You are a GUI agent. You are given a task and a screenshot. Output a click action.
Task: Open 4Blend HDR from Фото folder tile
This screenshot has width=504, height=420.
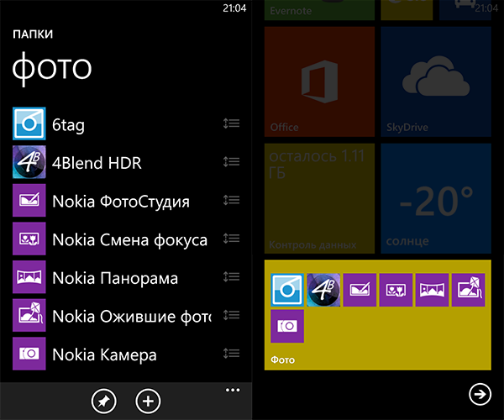(323, 290)
